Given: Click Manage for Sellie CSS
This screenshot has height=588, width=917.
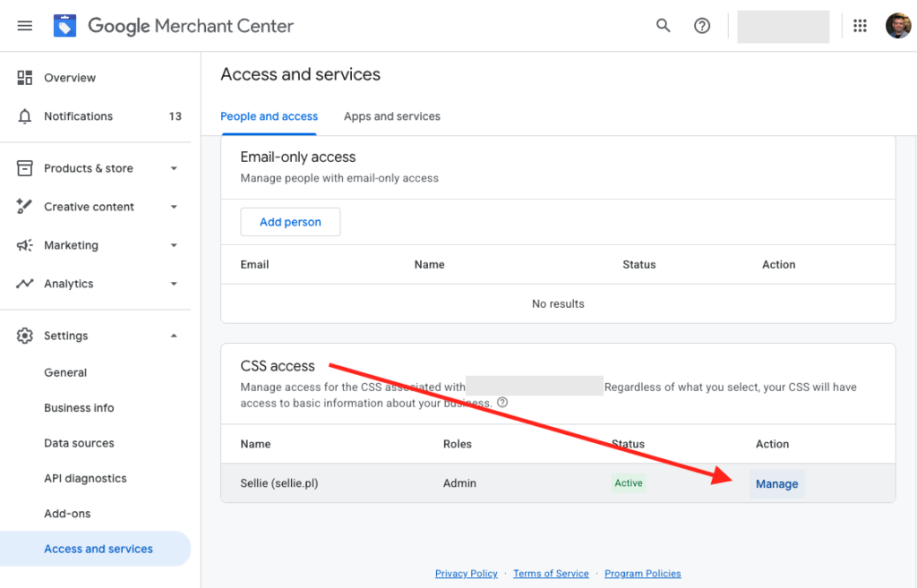Looking at the screenshot, I should point(776,484).
